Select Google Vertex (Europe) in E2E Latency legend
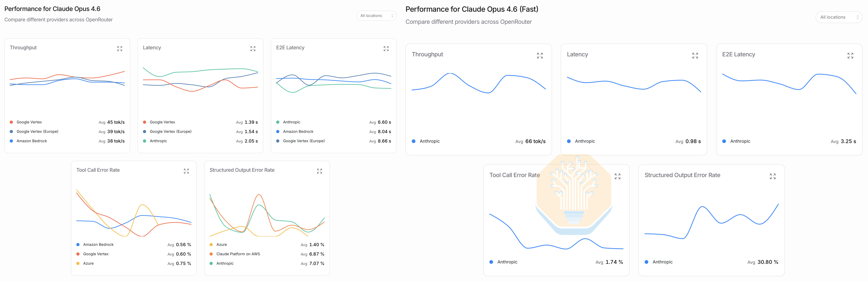This screenshot has width=868, height=281. click(304, 141)
